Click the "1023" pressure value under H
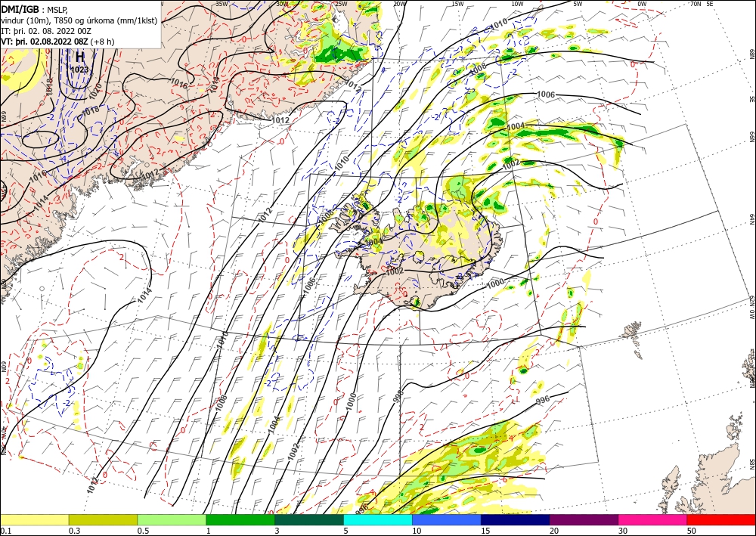 click(x=79, y=70)
